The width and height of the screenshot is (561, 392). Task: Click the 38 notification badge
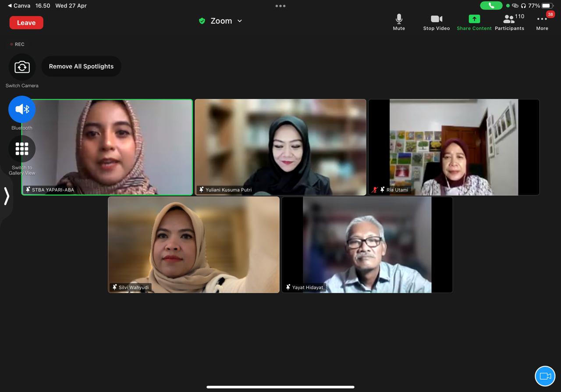[550, 14]
